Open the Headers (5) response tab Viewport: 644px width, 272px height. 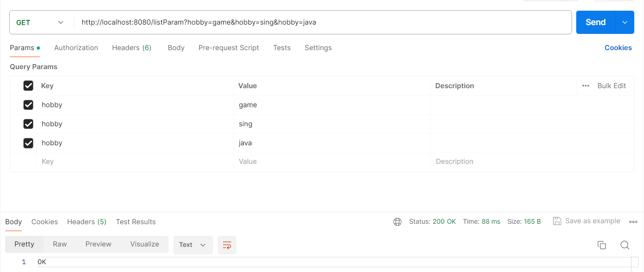click(x=87, y=222)
